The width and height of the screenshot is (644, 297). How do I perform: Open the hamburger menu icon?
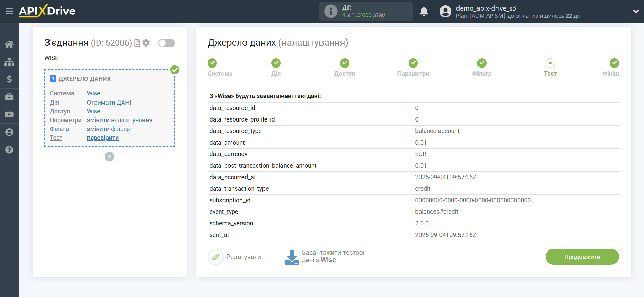click(x=9, y=11)
